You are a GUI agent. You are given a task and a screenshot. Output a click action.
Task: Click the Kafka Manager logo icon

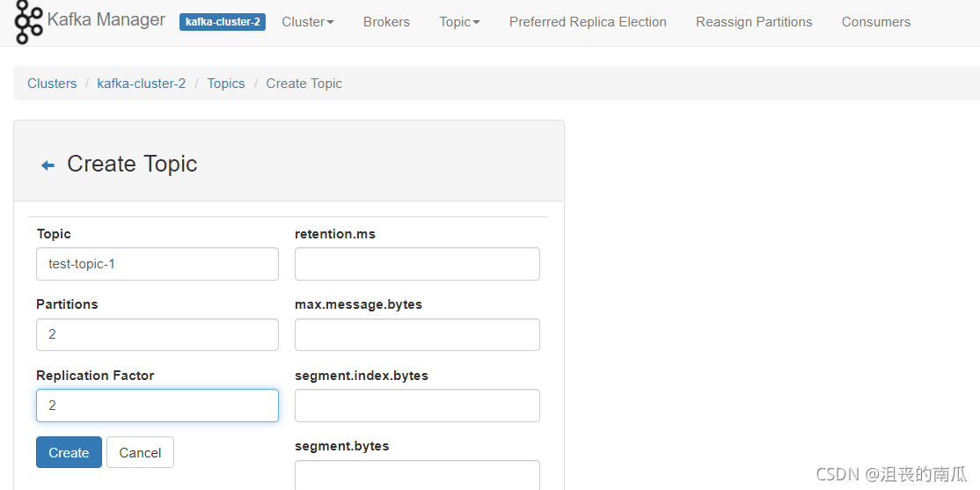click(x=29, y=22)
